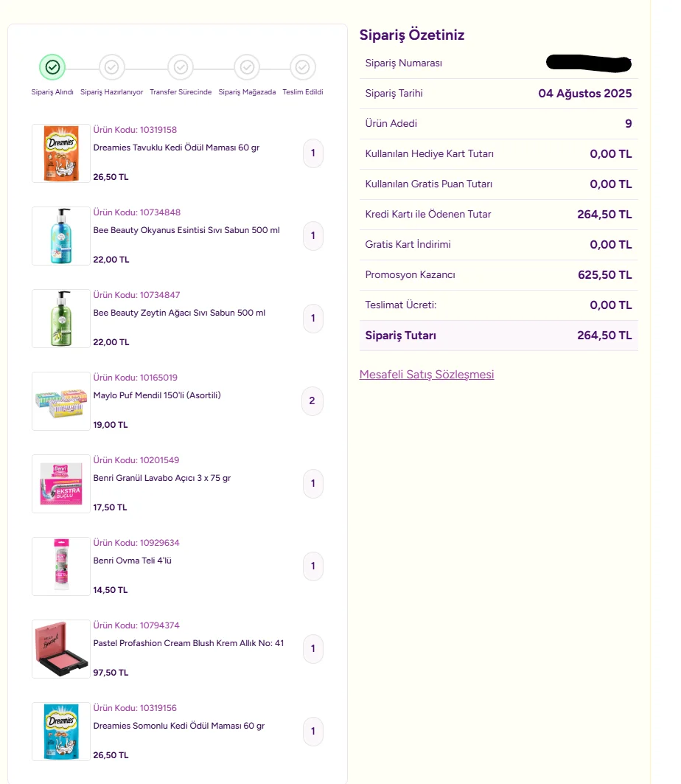Click the Sipariş Alındı green check icon
Image resolution: width=681 pixels, height=784 pixels.
(x=52, y=67)
